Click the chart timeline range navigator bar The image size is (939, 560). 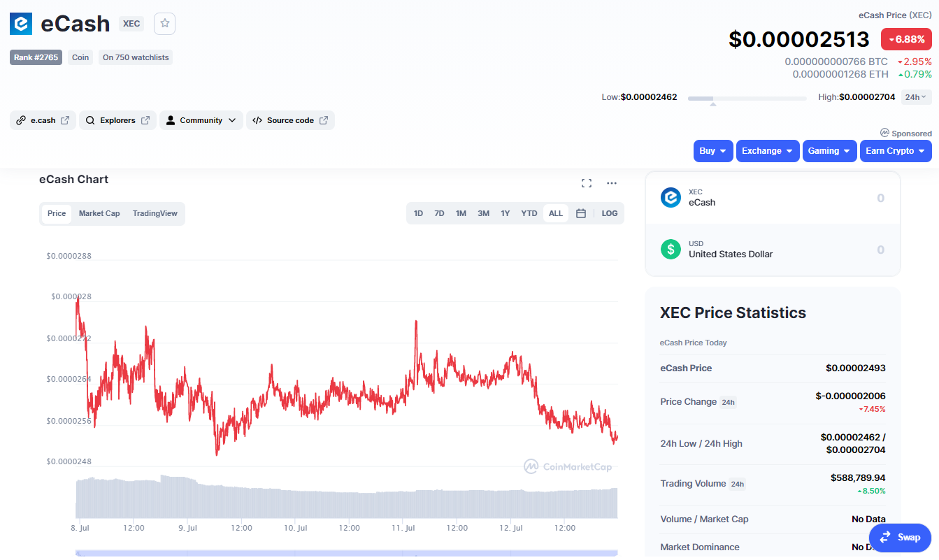pyautogui.click(x=346, y=553)
